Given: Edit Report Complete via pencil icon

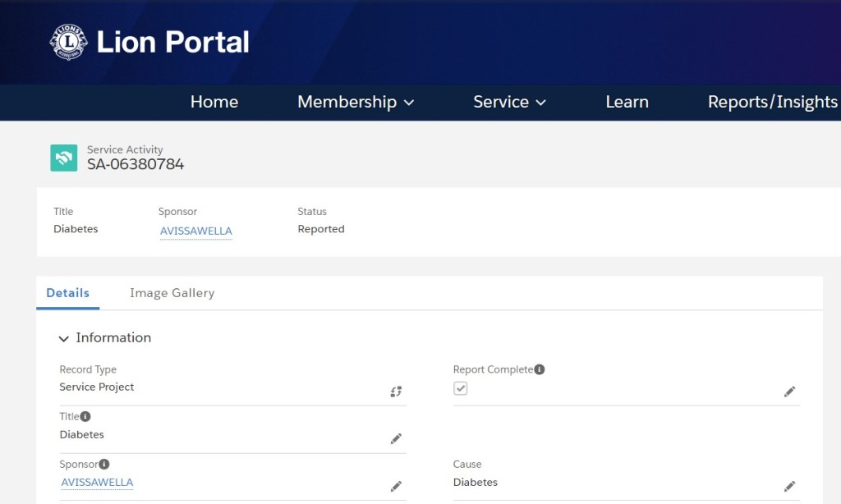Looking at the screenshot, I should click(x=789, y=392).
